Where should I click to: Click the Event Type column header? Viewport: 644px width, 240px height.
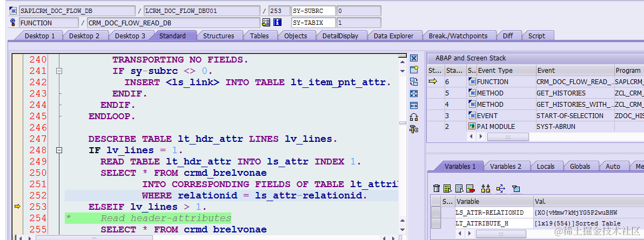tap(506, 70)
